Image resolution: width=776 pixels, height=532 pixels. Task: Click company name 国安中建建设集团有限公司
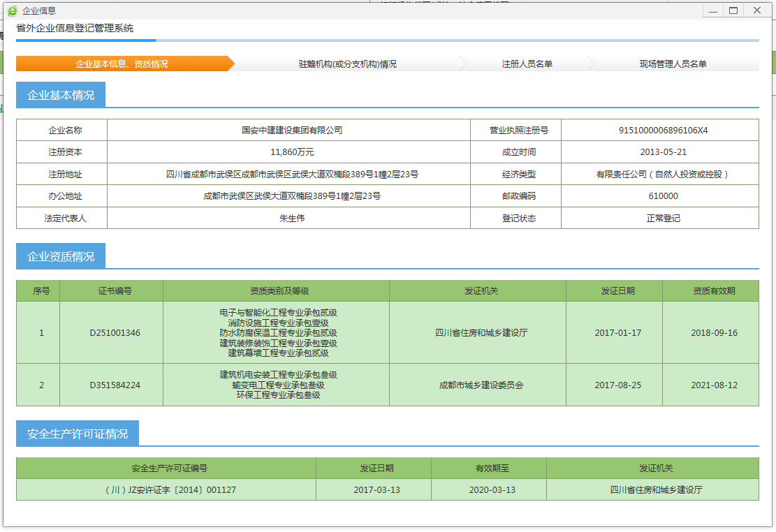pyautogui.click(x=292, y=131)
